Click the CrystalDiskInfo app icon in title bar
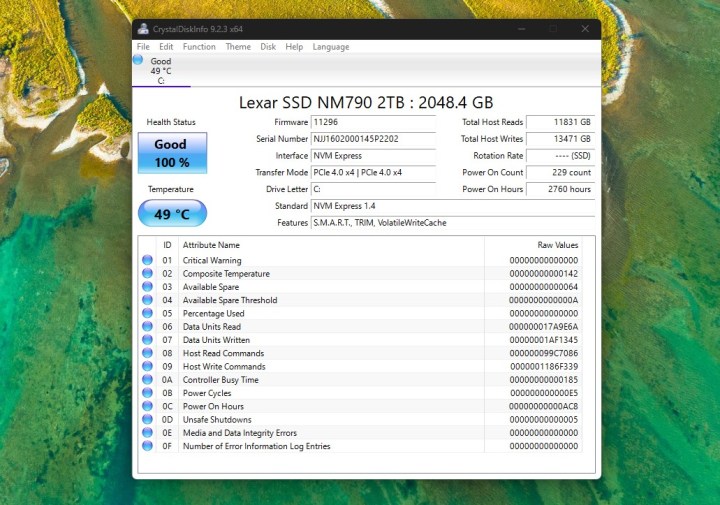This screenshot has height=505, width=720. (x=144, y=29)
